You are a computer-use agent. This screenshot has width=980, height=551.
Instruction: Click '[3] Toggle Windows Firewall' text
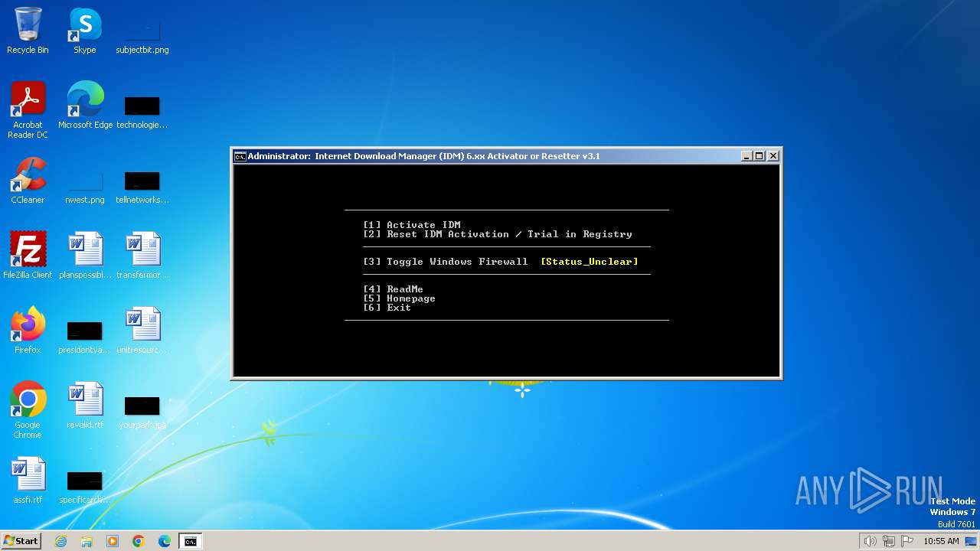point(446,262)
